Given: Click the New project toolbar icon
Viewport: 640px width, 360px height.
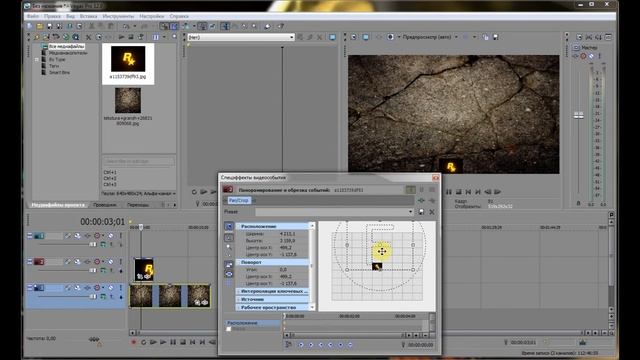Looking at the screenshot, I should point(30,26).
